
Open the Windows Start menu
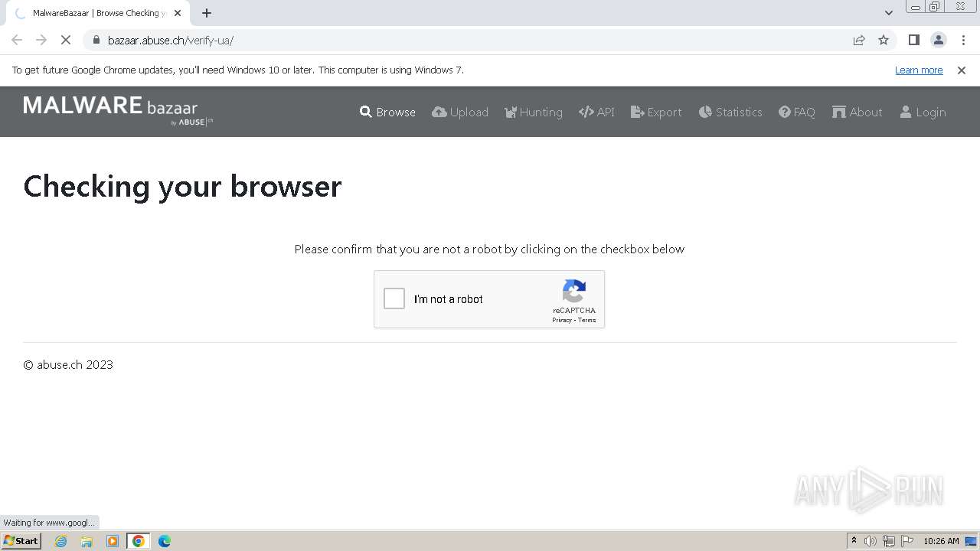(21, 541)
